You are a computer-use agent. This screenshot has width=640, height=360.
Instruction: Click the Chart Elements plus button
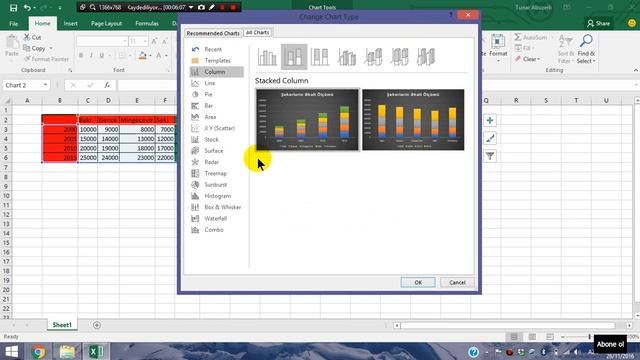490,120
